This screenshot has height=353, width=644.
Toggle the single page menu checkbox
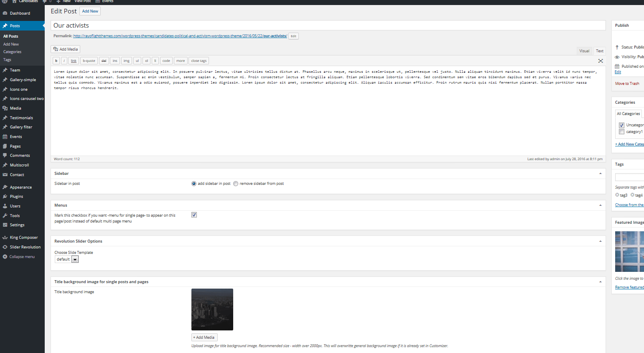click(x=194, y=215)
